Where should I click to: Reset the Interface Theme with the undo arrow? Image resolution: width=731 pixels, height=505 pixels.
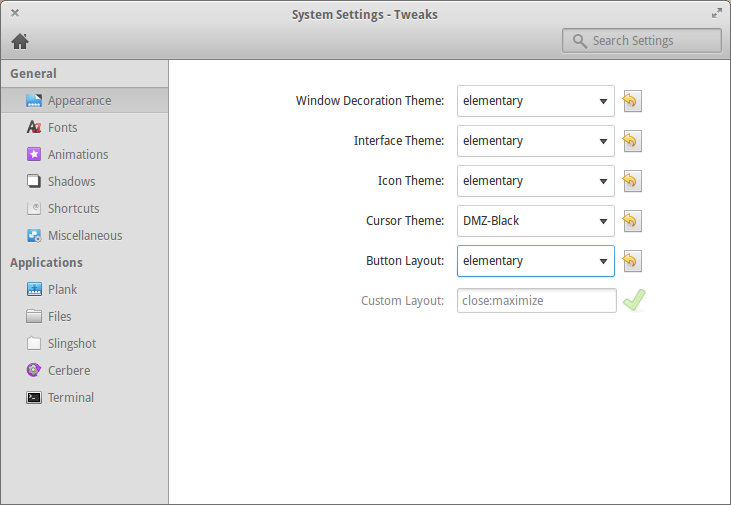(632, 141)
